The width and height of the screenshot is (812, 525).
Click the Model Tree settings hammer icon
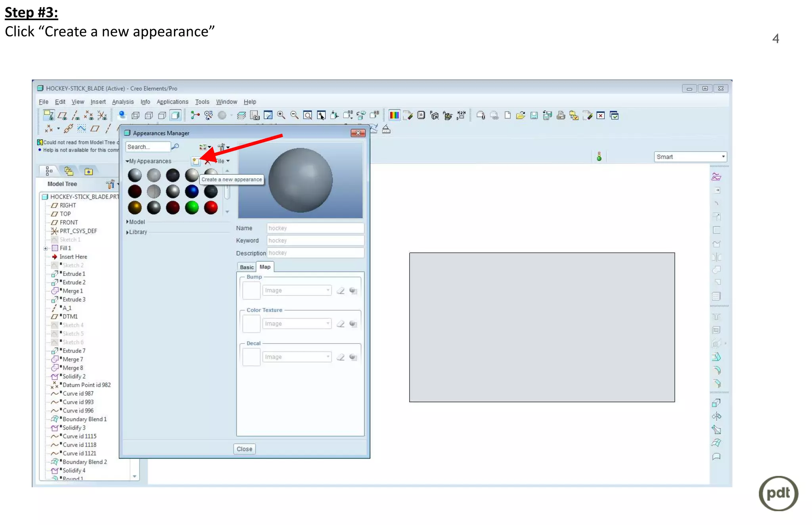pyautogui.click(x=110, y=184)
